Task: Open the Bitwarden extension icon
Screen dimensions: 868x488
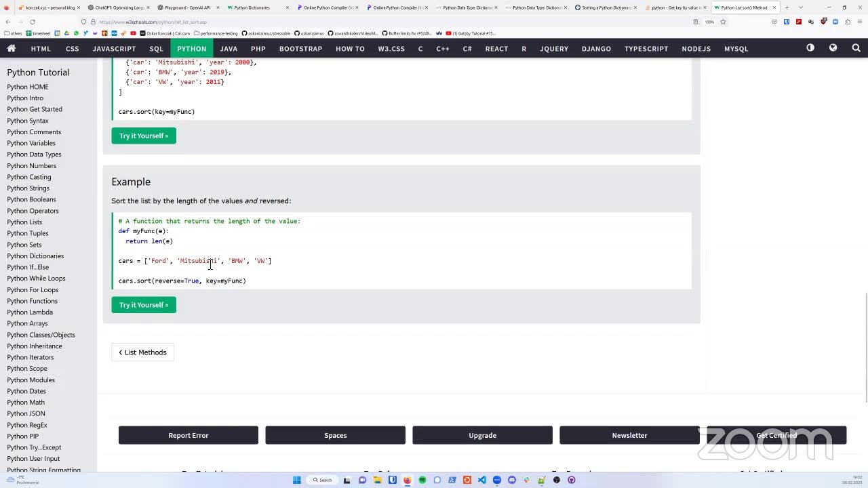Action: pos(787,22)
